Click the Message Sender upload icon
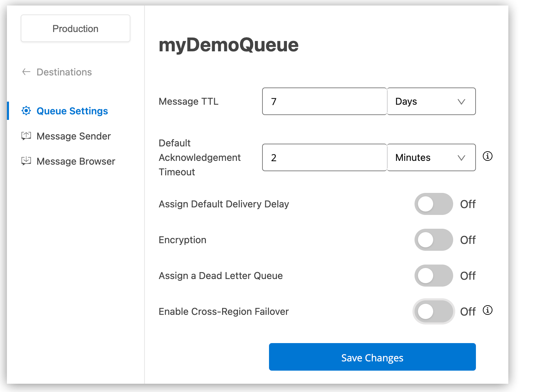 click(x=26, y=136)
